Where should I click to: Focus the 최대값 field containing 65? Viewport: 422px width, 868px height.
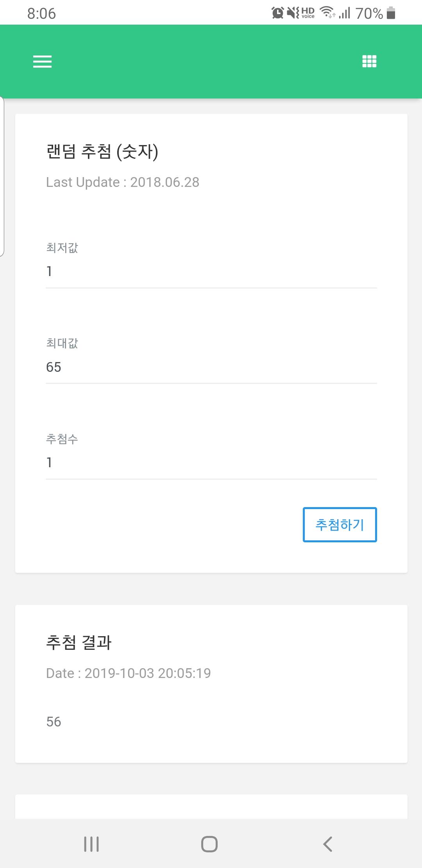211,367
